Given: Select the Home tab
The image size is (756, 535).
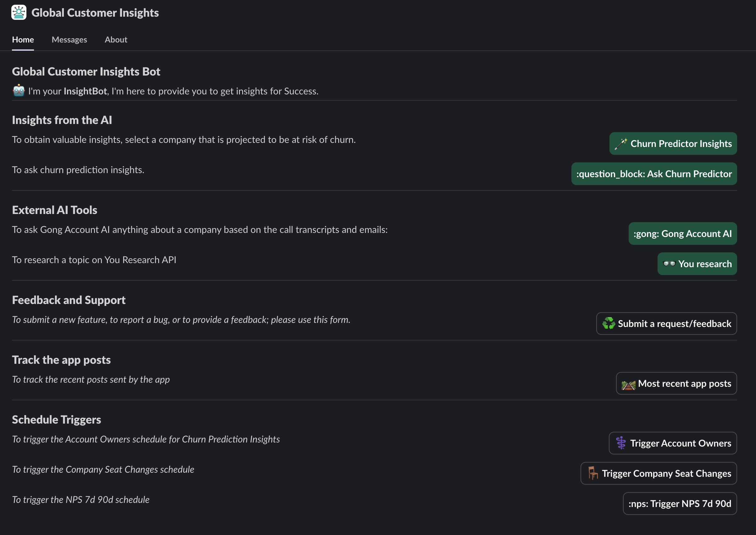Looking at the screenshot, I should (23, 40).
